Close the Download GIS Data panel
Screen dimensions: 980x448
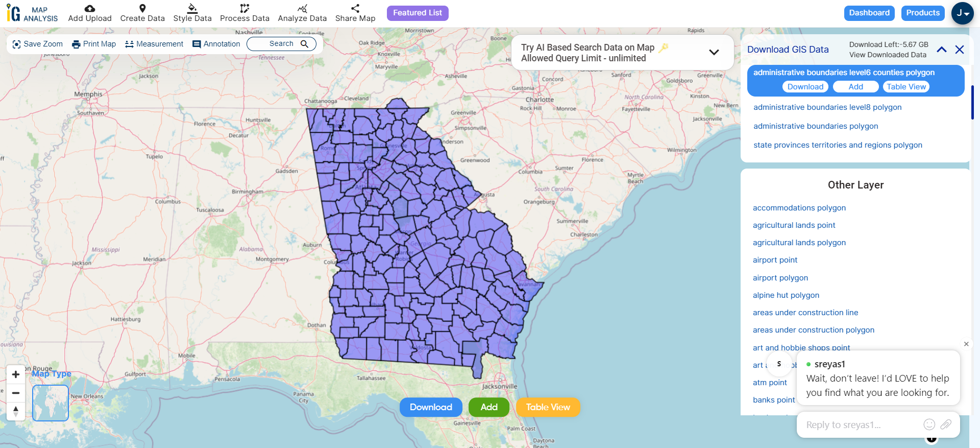point(960,50)
